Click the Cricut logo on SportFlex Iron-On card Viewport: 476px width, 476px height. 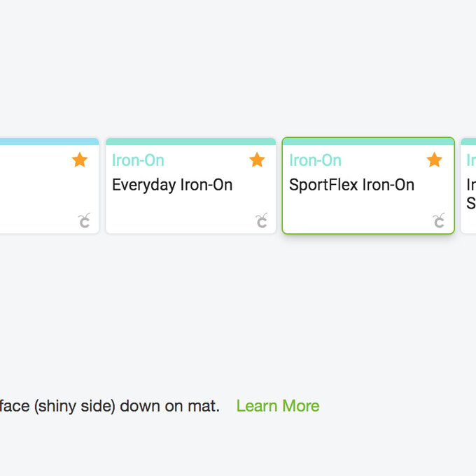pos(439,221)
